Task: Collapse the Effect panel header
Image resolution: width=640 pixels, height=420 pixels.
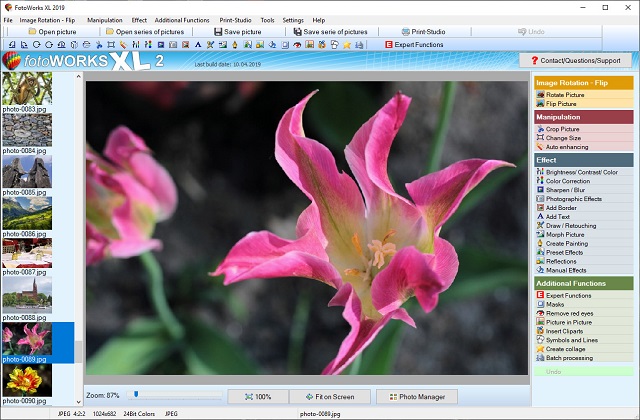Action: click(584, 160)
